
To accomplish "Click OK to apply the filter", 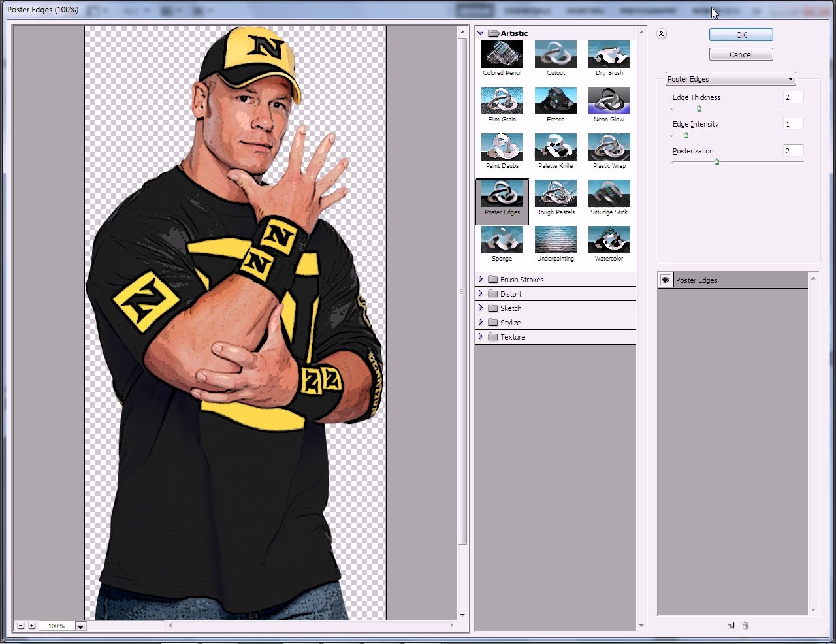I will pos(741,35).
